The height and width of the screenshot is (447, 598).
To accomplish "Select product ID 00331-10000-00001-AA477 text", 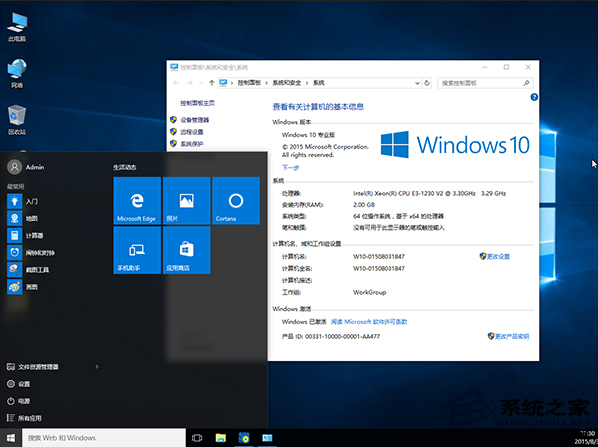I will click(342, 336).
